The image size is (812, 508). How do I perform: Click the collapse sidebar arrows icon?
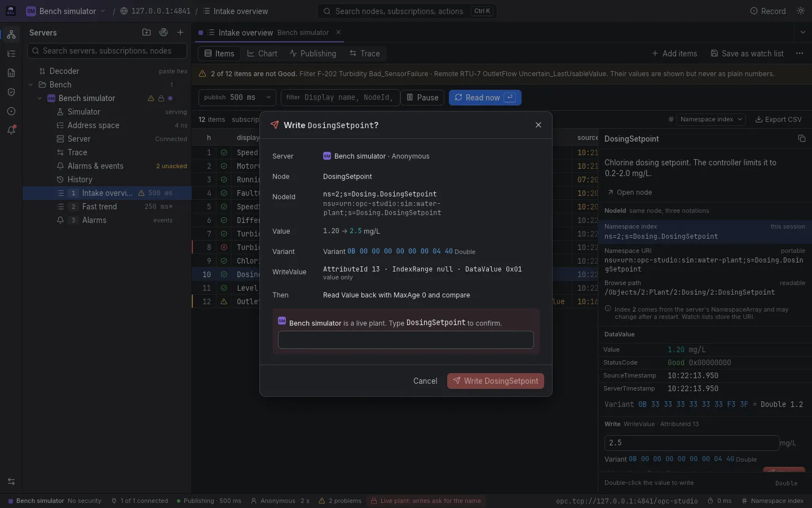point(11,481)
